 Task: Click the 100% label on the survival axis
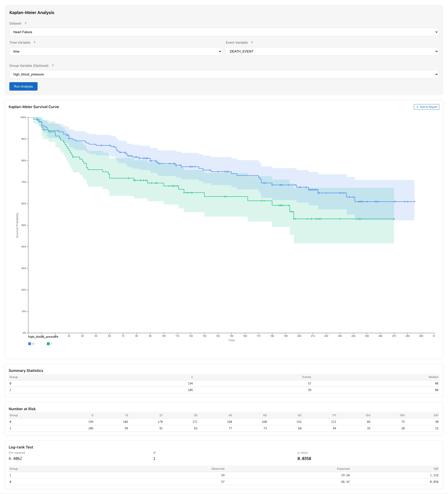pyautogui.click(x=23, y=117)
